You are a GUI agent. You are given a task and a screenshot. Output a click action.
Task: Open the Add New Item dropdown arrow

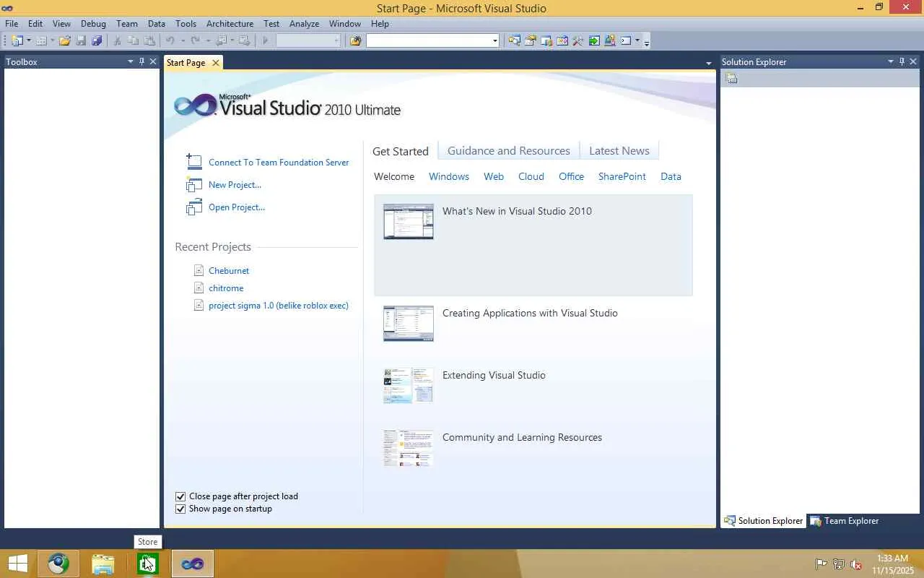(x=53, y=40)
